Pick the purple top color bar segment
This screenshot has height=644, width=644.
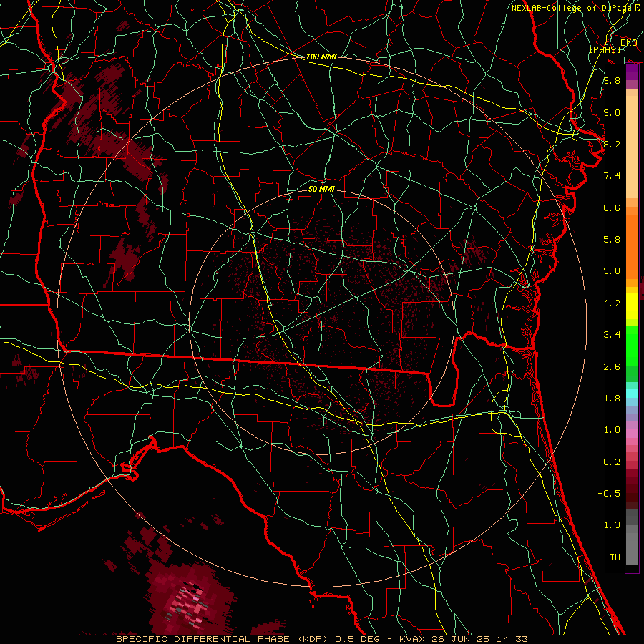632,72
